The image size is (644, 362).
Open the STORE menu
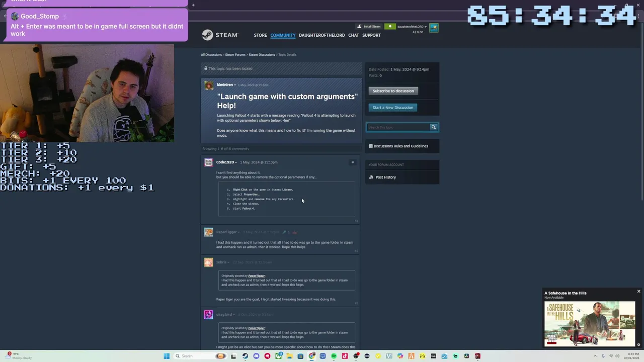click(x=260, y=35)
